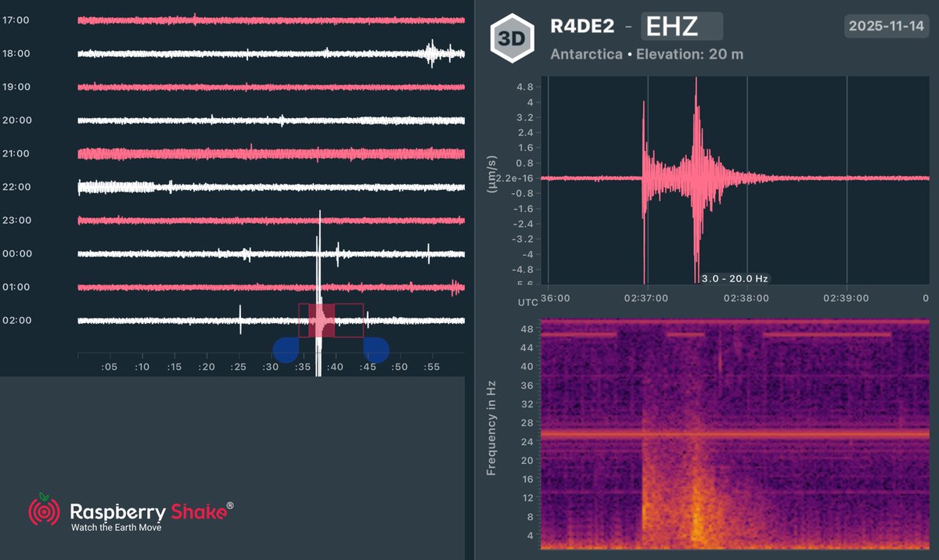Click the Watch the Earth Move tagline
Viewport: 939px width, 560px height.
click(116, 528)
